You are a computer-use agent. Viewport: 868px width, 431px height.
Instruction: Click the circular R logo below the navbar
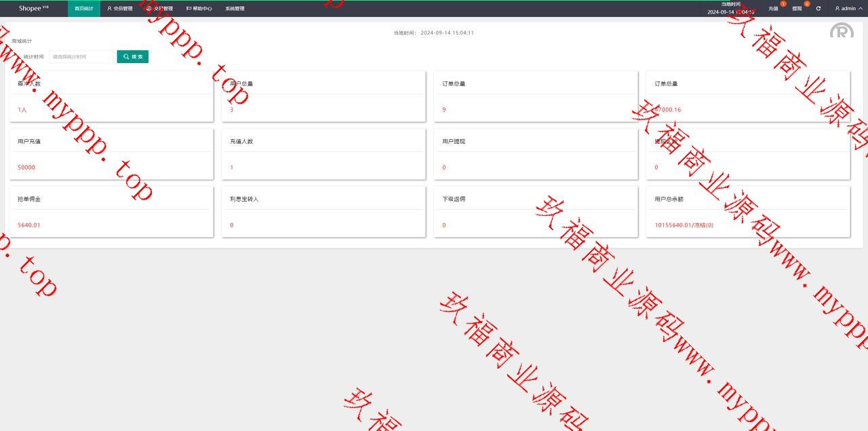(x=842, y=31)
